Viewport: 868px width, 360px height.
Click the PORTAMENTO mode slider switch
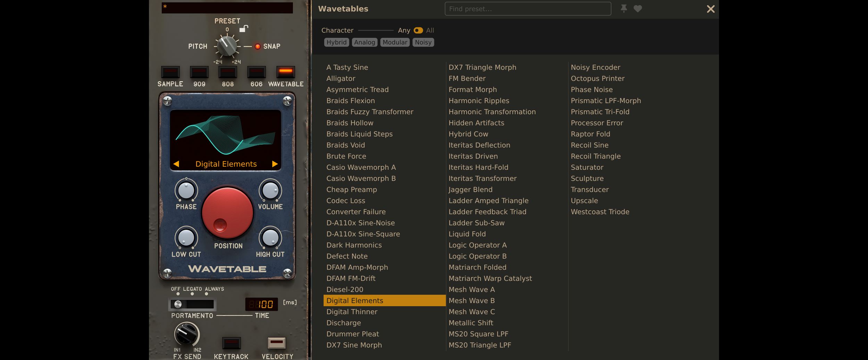pyautogui.click(x=192, y=304)
